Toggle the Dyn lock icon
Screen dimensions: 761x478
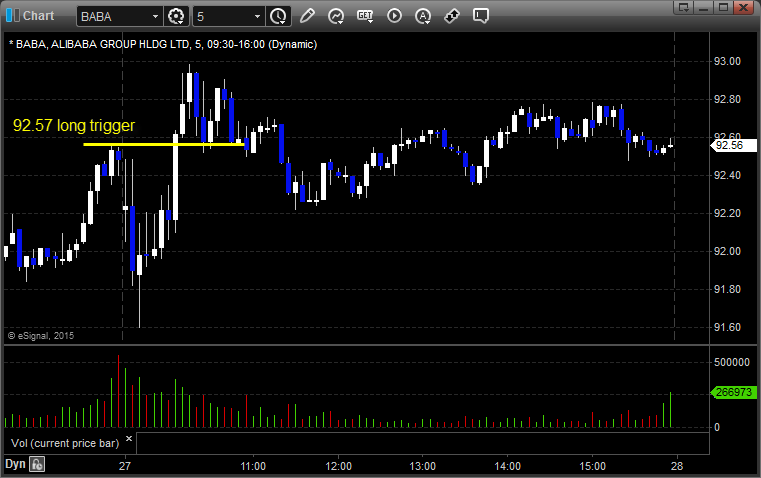pos(37,464)
